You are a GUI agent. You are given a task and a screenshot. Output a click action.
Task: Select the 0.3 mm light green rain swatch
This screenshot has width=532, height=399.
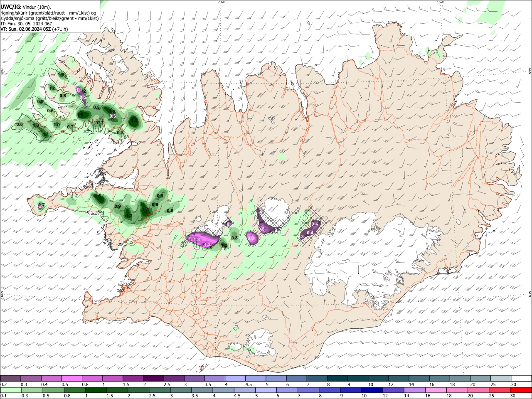point(32,390)
